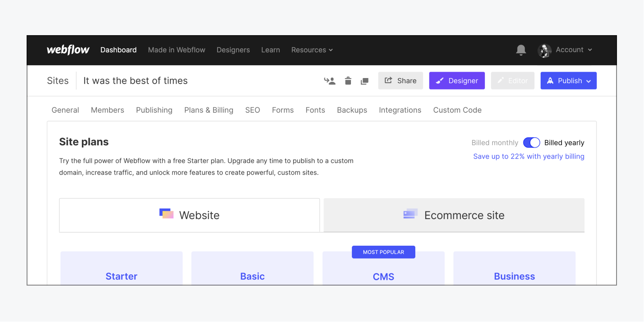Open the Account dropdown
Image resolution: width=644 pixels, height=322 pixels.
[x=574, y=50]
